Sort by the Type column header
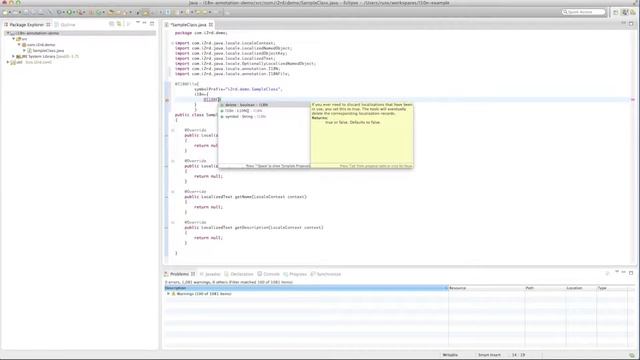640x360 pixels. point(611,288)
